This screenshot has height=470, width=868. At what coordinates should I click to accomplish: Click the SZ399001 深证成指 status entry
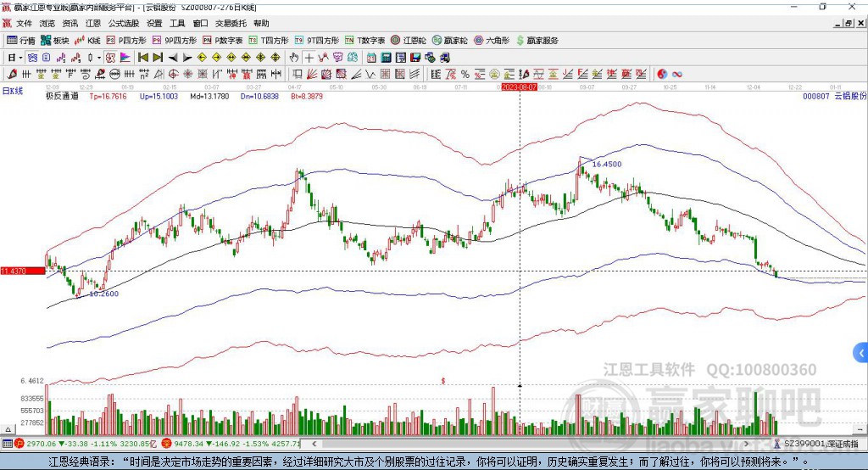[x=821, y=444]
